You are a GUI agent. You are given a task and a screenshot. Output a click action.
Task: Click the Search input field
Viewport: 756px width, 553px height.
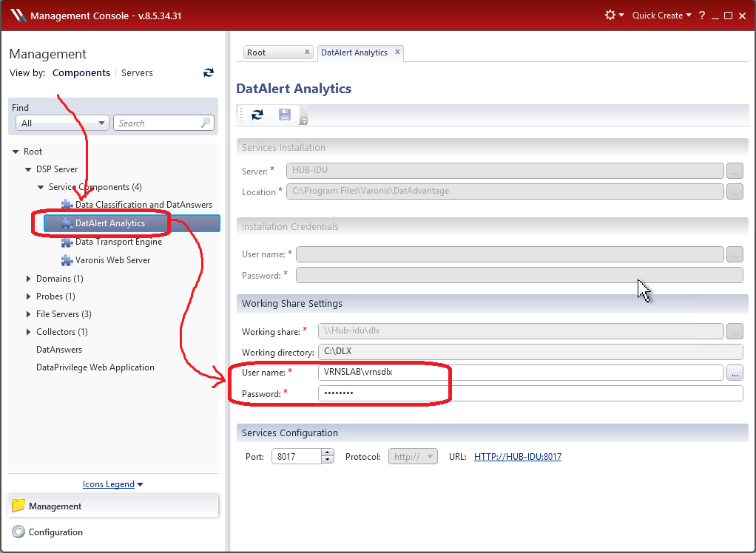point(163,123)
